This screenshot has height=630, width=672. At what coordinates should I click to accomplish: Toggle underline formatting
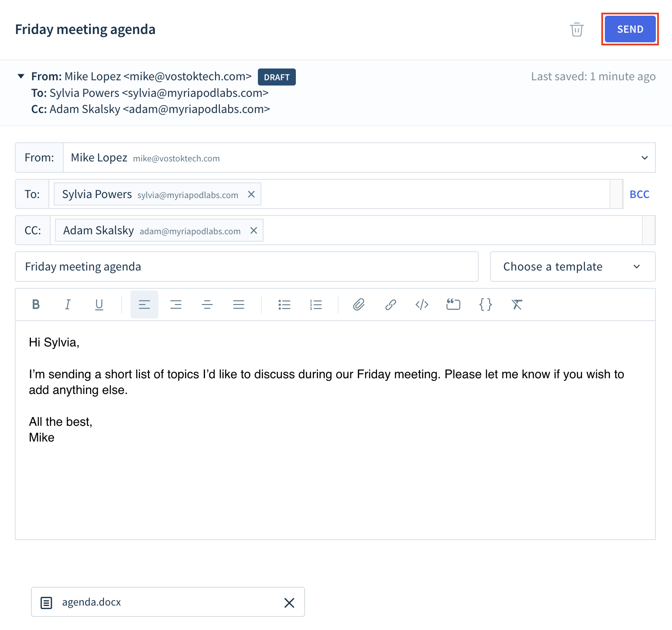[x=99, y=305]
